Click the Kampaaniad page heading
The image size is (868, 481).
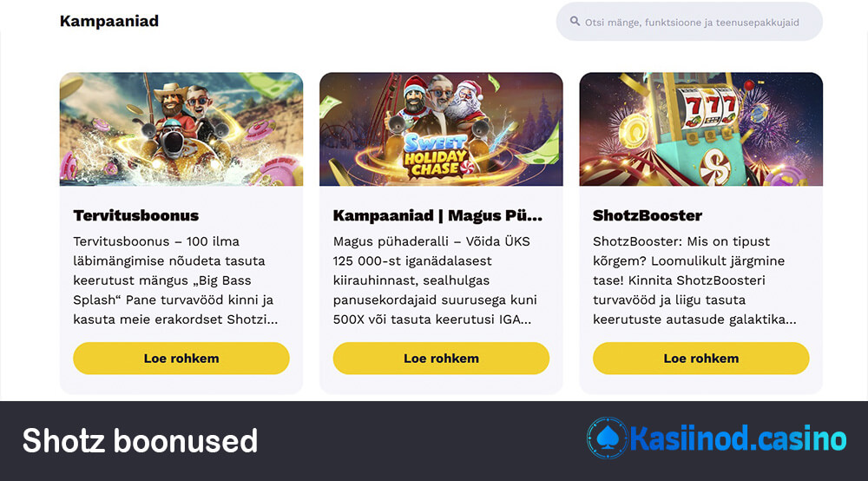[109, 21]
